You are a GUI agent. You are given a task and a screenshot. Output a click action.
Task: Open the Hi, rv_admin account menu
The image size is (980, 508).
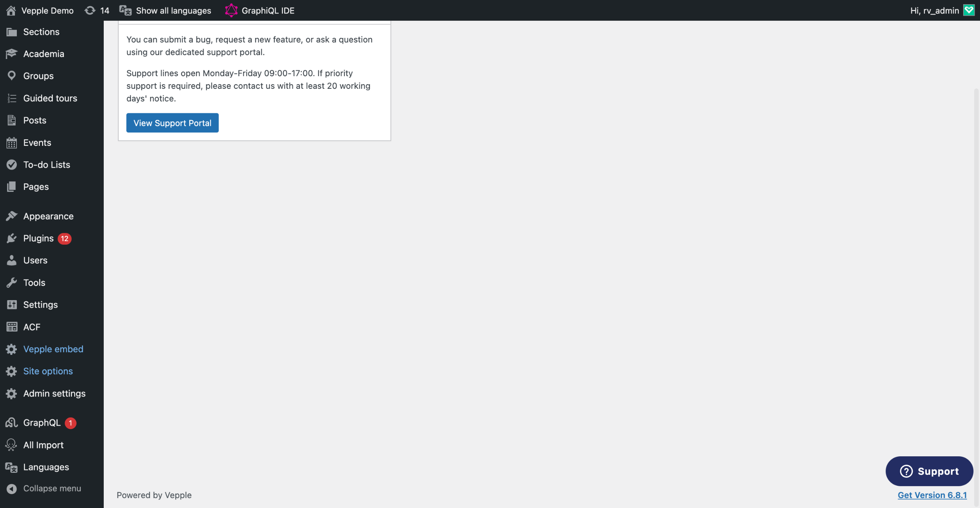[934, 10]
